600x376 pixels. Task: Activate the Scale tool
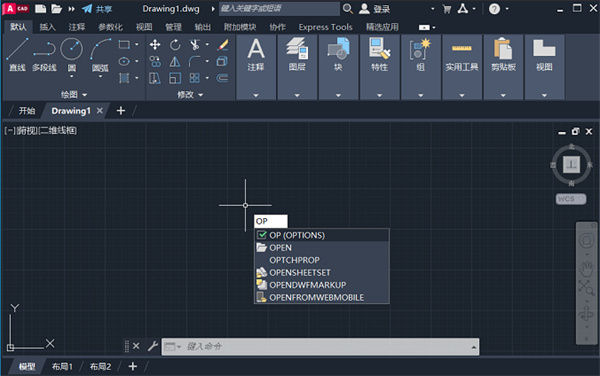(x=175, y=78)
